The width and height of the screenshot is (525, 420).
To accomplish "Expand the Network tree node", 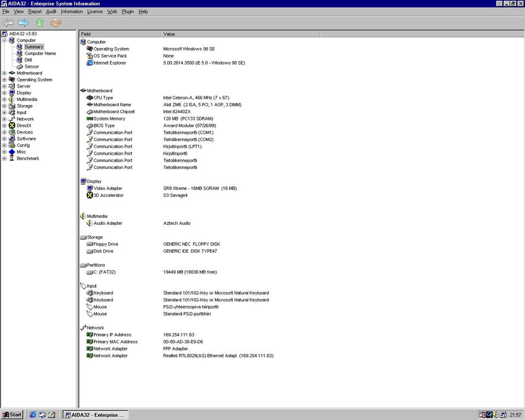I will (x=4, y=119).
